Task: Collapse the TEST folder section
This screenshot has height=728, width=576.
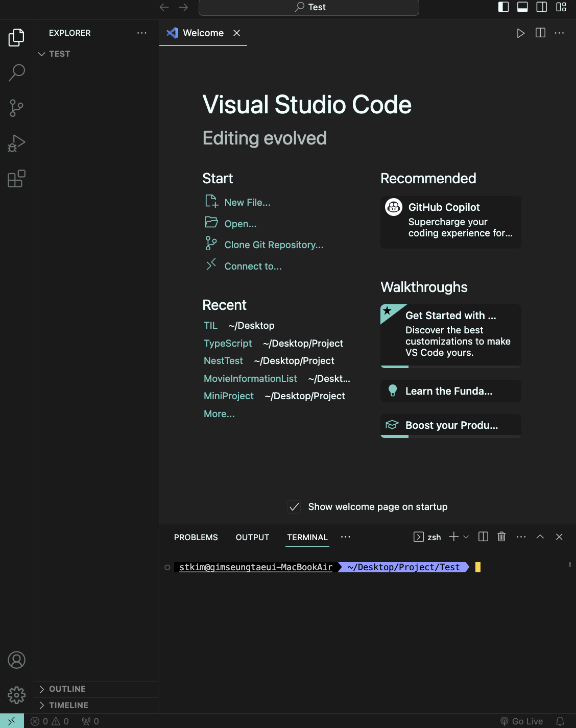Action: point(97,54)
